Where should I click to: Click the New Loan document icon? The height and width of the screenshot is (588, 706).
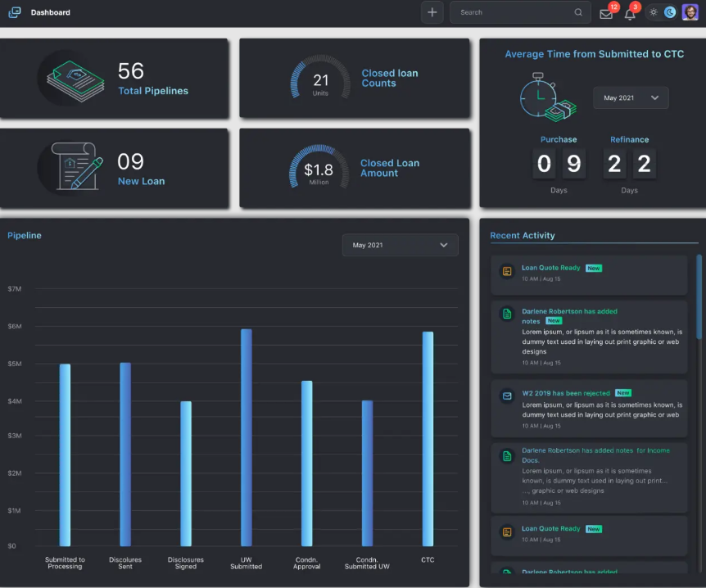click(77, 166)
